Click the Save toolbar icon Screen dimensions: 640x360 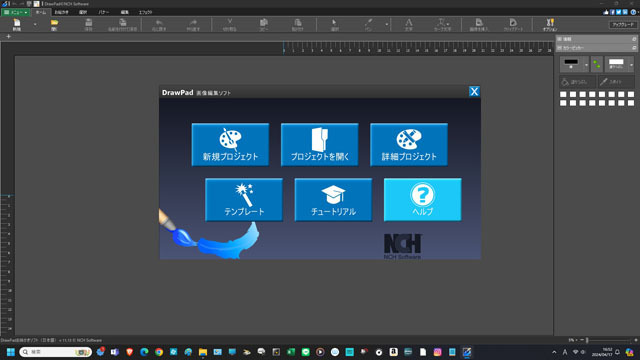point(88,24)
